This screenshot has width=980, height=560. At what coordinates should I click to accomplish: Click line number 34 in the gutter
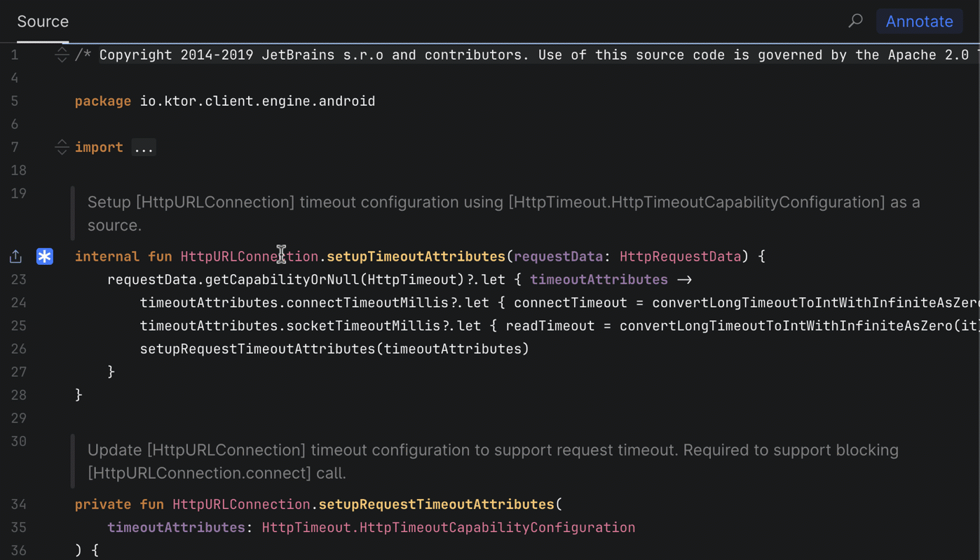19,505
